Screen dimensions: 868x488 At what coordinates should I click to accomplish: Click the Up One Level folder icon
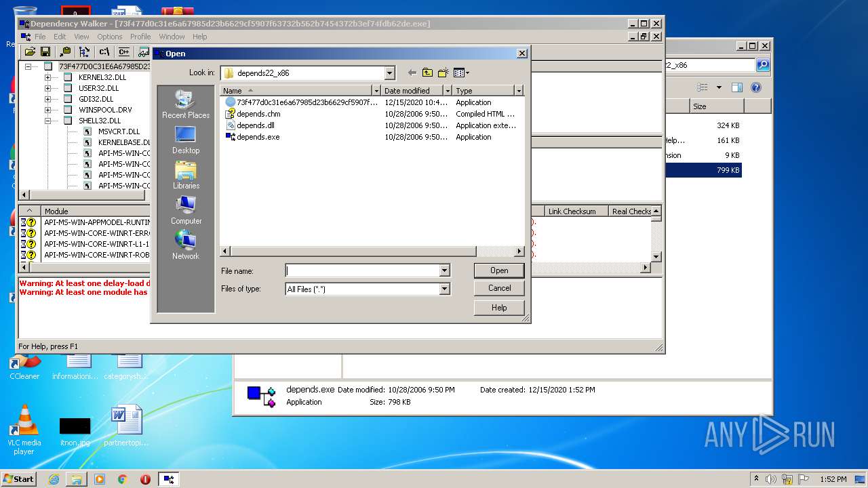pos(427,73)
